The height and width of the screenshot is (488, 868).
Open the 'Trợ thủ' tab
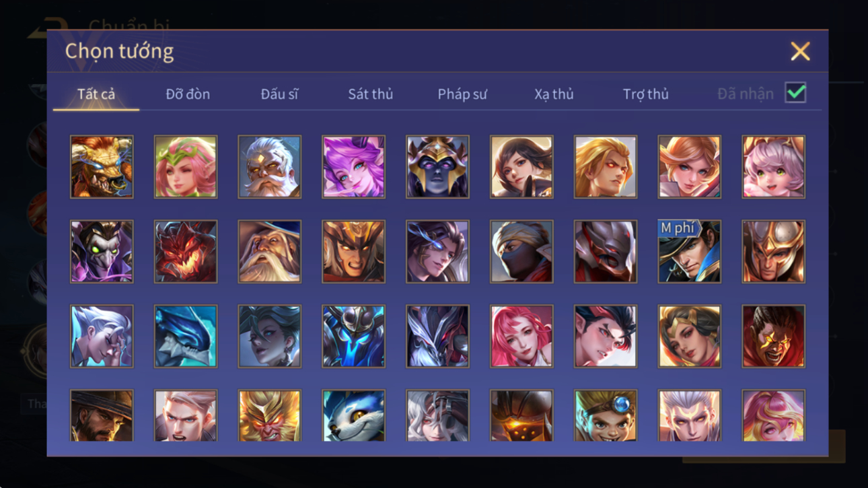point(645,94)
